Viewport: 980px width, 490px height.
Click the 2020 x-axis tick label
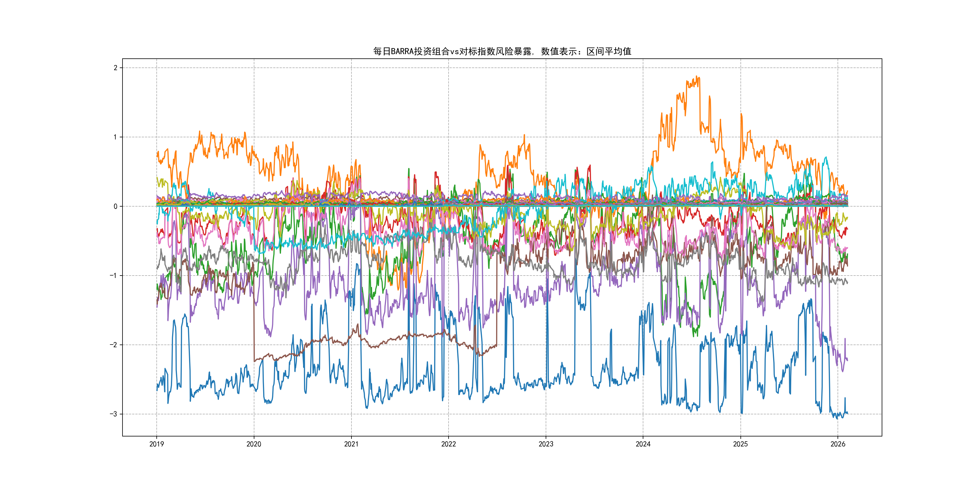[x=254, y=444]
